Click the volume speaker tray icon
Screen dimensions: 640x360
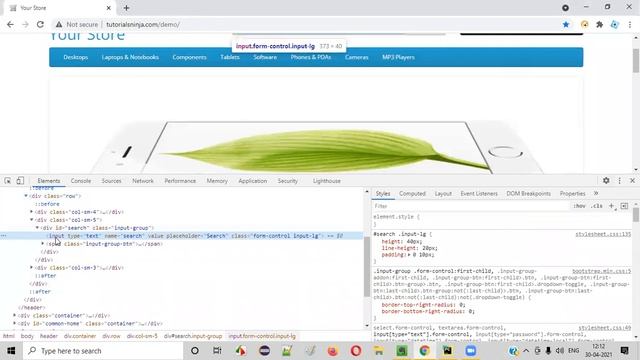point(560,351)
